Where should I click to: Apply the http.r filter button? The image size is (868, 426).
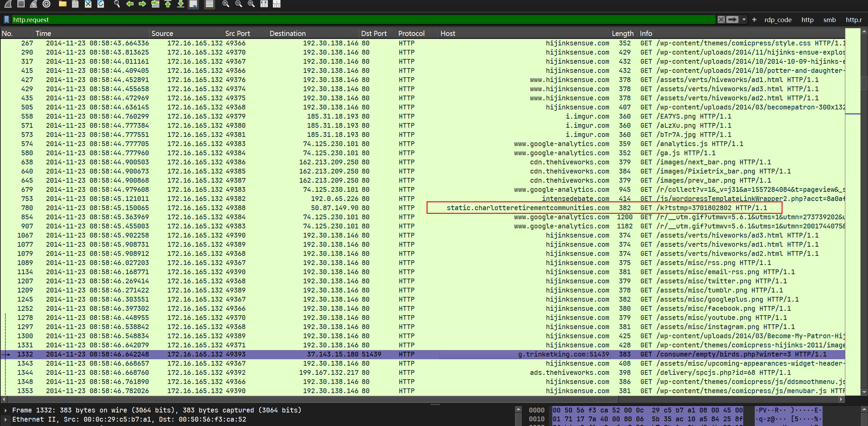point(853,20)
